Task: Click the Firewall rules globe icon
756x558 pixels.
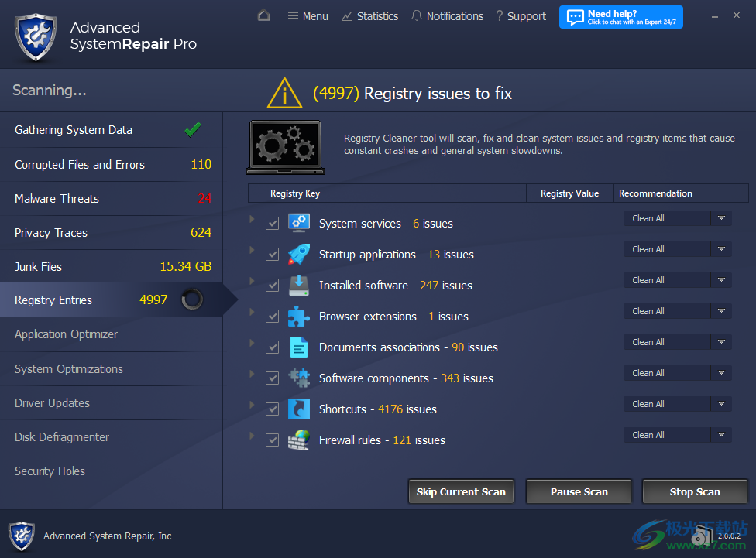Action: pos(299,440)
